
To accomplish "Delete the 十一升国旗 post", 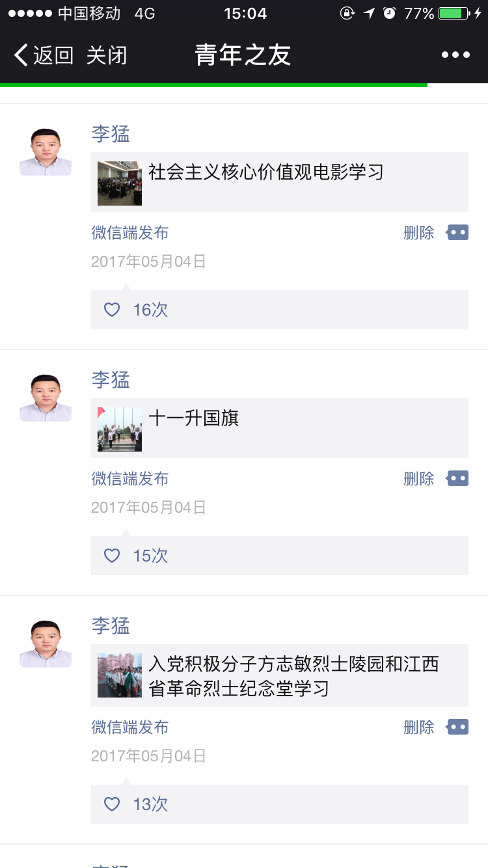I will coord(418,479).
